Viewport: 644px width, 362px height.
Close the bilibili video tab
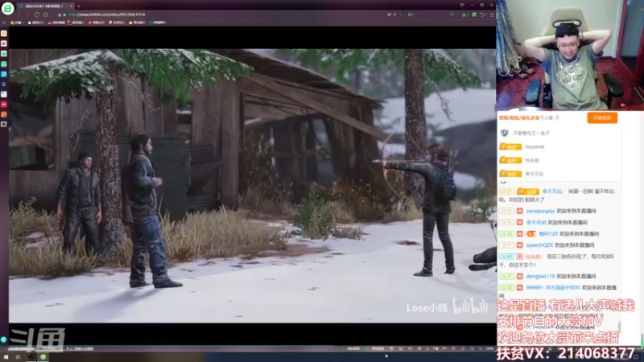point(71,6)
